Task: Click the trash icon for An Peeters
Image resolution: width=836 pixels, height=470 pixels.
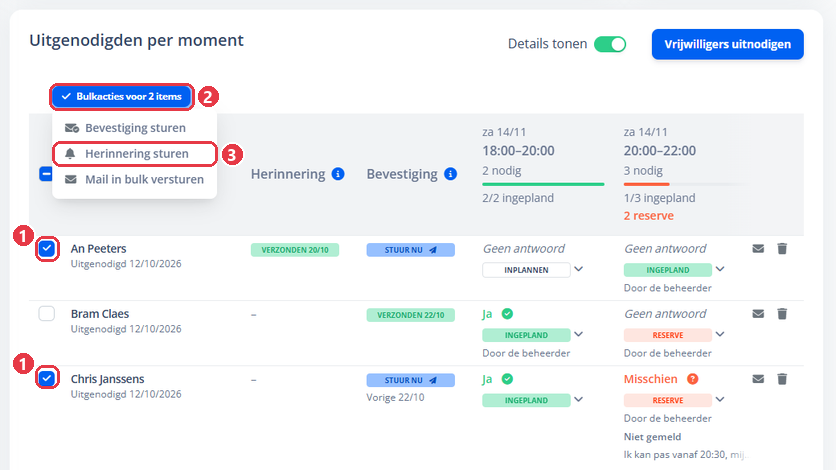Action: [x=782, y=249]
